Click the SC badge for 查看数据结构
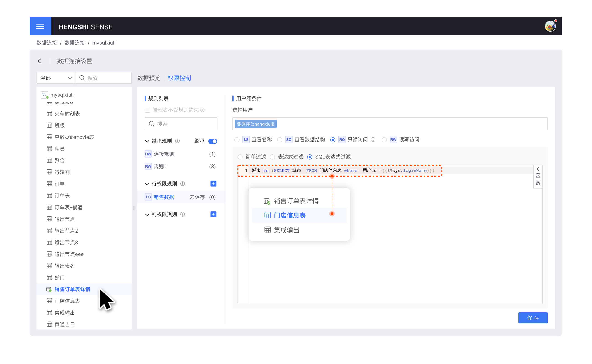The image size is (592, 364). (288, 140)
